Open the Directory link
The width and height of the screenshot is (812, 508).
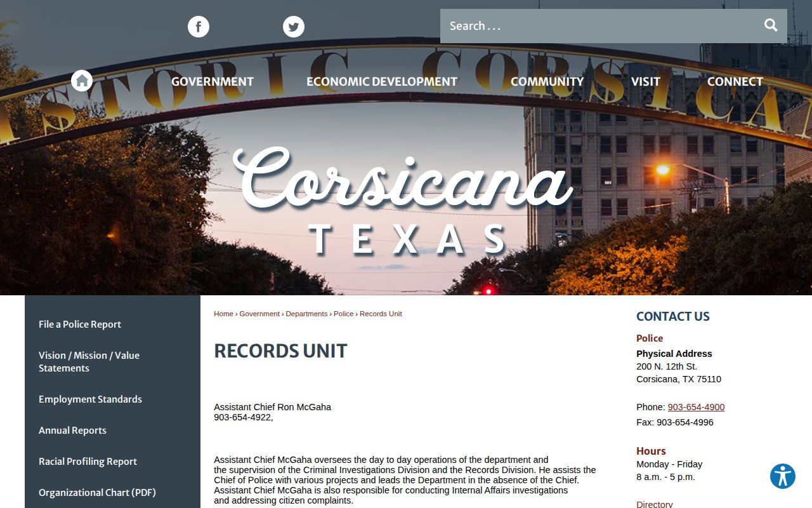point(655,504)
